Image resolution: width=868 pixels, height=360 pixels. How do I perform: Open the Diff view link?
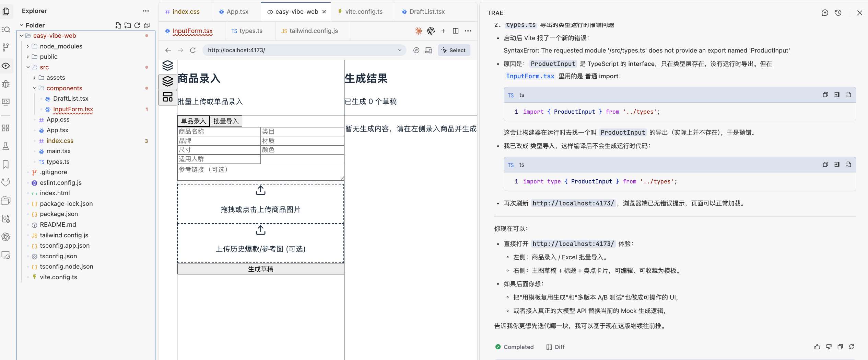pos(555,347)
